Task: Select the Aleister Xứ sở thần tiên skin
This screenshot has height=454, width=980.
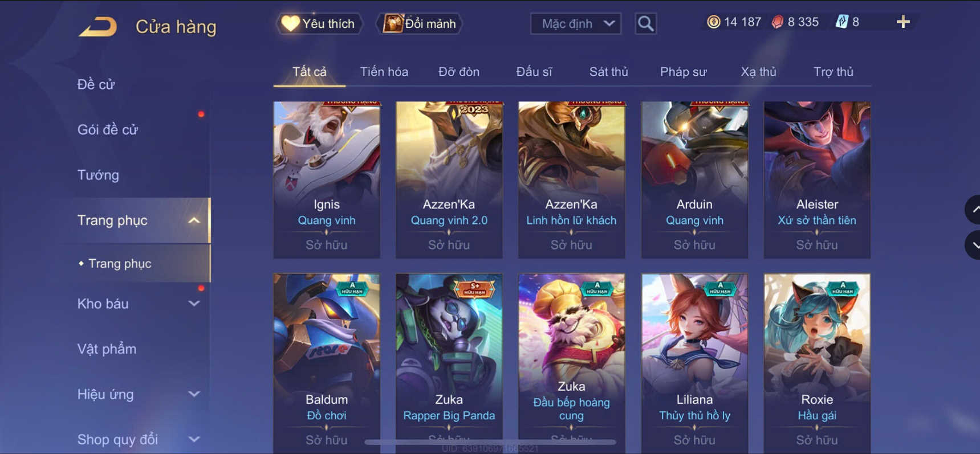Action: pyautogui.click(x=817, y=180)
